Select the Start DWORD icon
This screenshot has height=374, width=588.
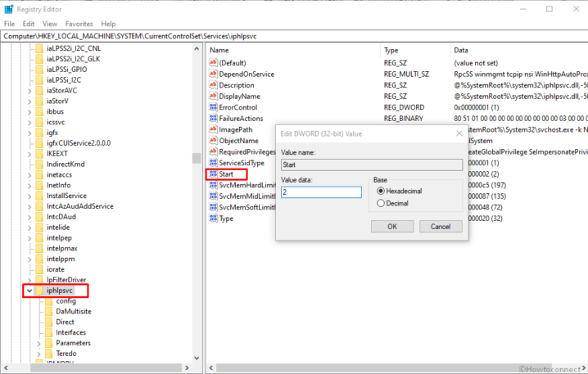pyautogui.click(x=213, y=173)
